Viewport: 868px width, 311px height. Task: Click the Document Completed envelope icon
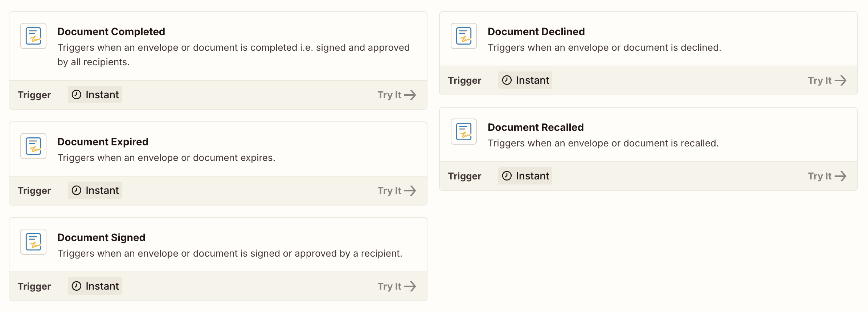tap(33, 36)
